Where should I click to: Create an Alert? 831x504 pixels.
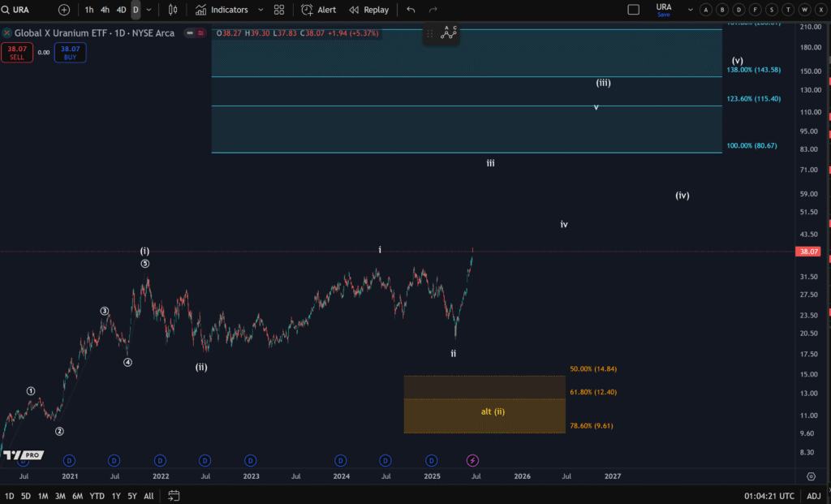coord(318,10)
